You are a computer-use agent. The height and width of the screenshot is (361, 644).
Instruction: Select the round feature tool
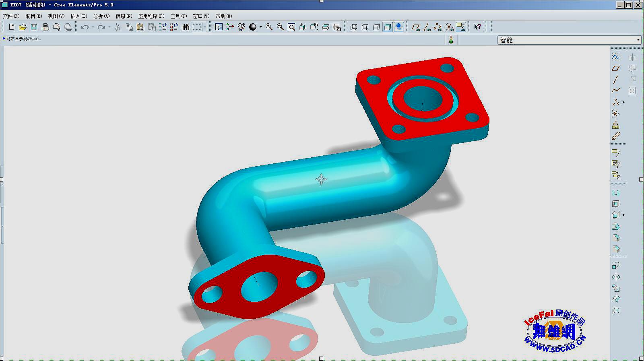tap(615, 237)
